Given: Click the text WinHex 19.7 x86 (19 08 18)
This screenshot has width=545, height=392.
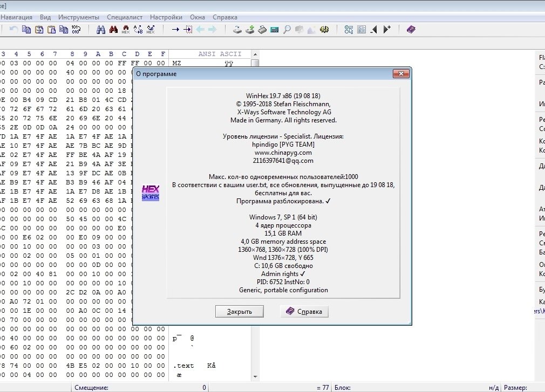Looking at the screenshot, I should [283, 96].
